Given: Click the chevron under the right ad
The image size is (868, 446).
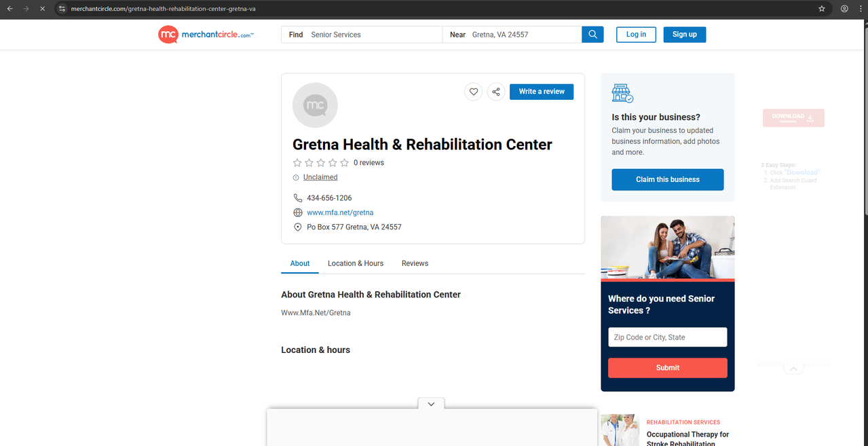Looking at the screenshot, I should [793, 369].
